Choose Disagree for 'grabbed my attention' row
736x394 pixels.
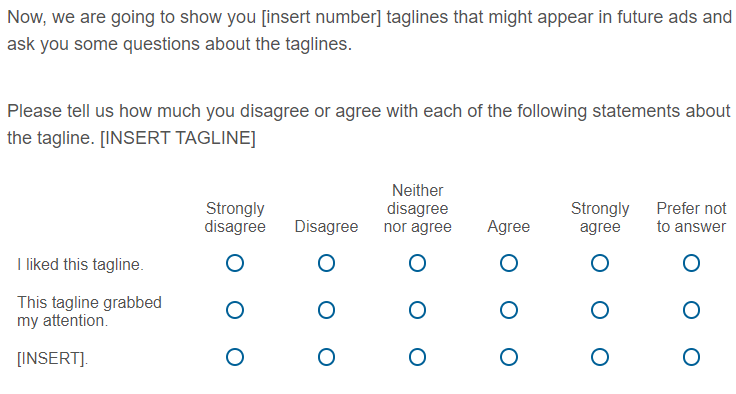(326, 310)
